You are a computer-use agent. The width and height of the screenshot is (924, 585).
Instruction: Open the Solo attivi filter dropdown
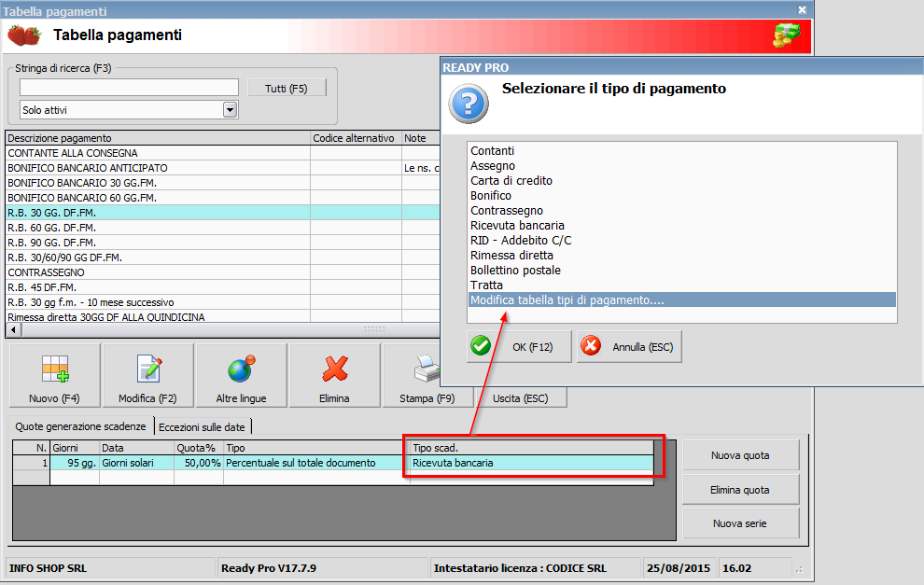(230, 109)
